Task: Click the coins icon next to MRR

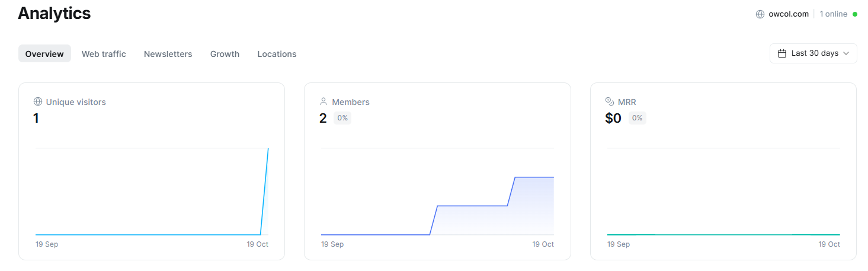Action: pyautogui.click(x=610, y=101)
